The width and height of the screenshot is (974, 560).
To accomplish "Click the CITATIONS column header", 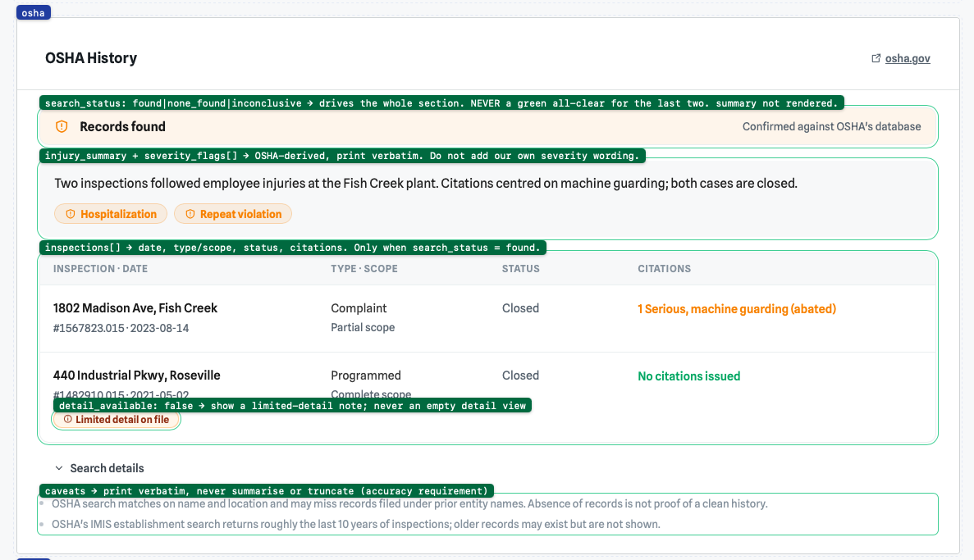I will coord(664,269).
